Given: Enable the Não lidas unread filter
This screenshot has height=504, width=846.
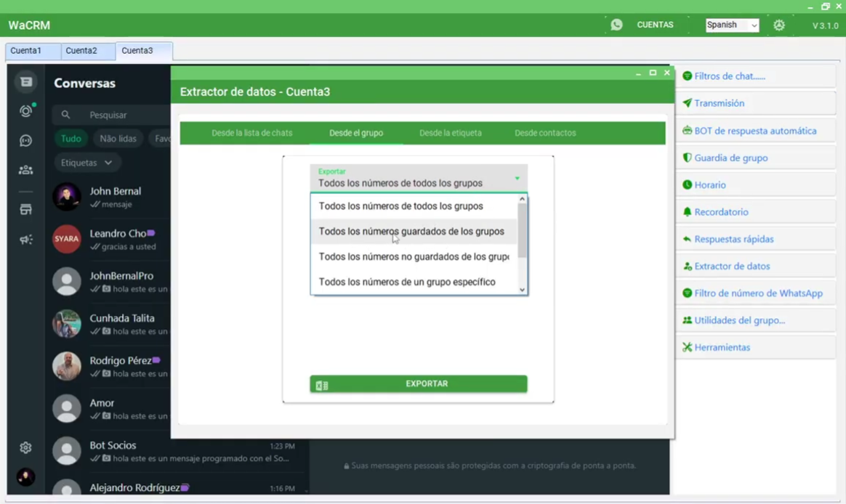Looking at the screenshot, I should point(118,138).
